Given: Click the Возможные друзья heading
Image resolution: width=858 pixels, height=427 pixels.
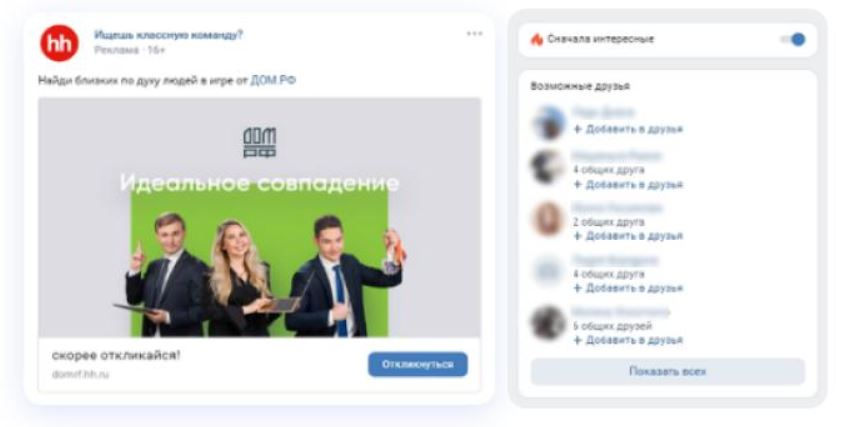Looking at the screenshot, I should click(580, 86).
